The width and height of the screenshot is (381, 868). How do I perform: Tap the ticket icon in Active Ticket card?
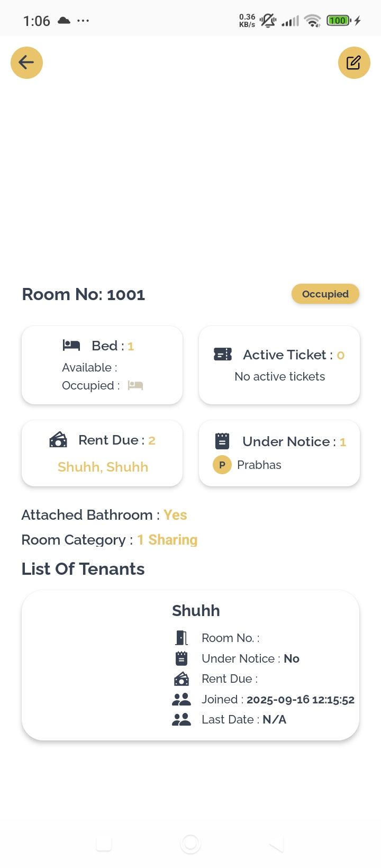pos(223,355)
